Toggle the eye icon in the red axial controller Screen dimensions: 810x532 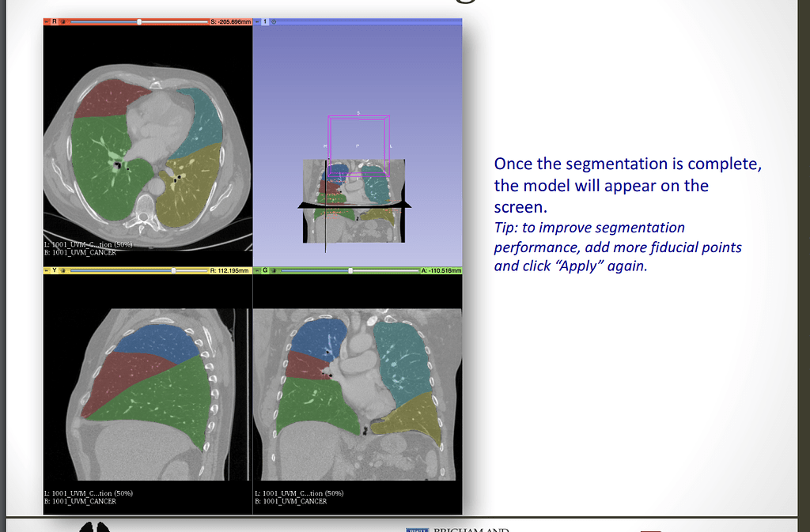coord(63,23)
